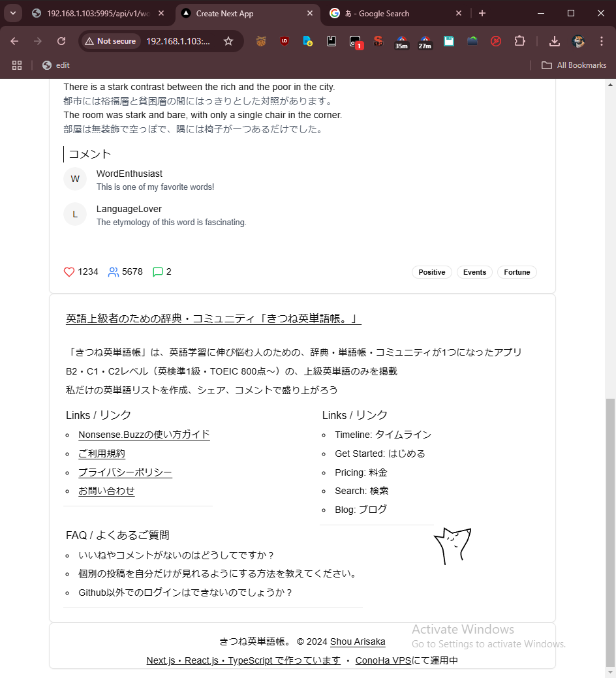616x678 pixels.
Task: Open the ConoHa VPS footer link
Action: [383, 660]
